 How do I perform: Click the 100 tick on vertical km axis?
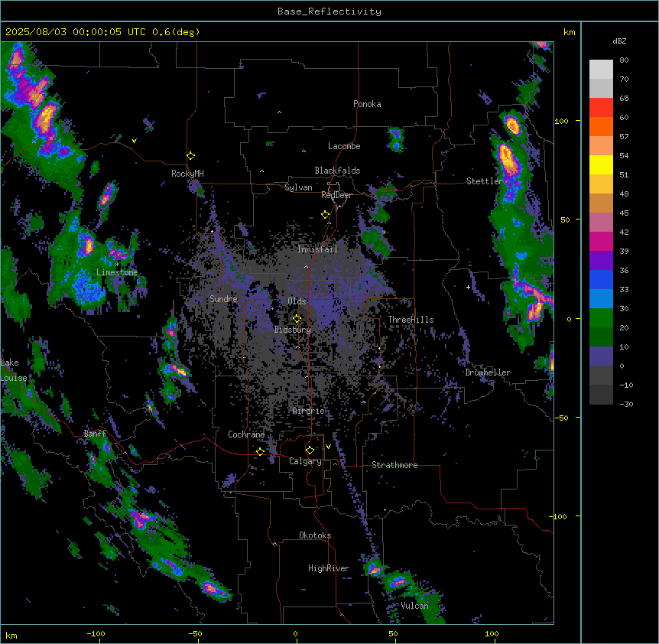click(x=561, y=122)
